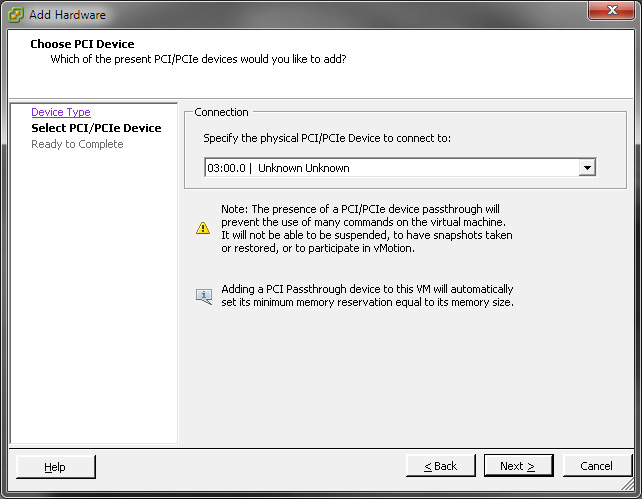The image size is (642, 499).
Task: Cancel the Add Hardware wizard
Action: [597, 466]
